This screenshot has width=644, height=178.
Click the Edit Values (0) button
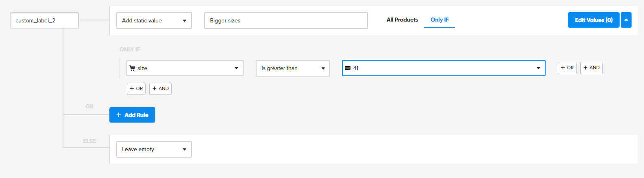(x=593, y=20)
